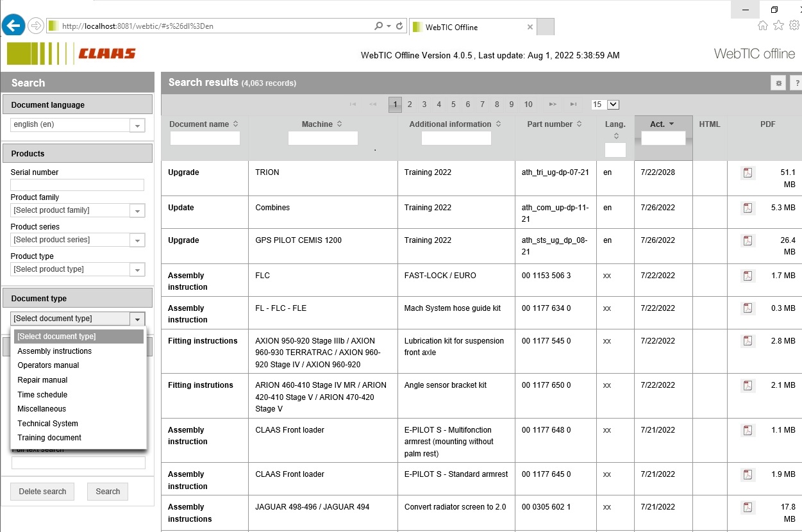Click Document name filter field
This screenshot has height=532, width=802.
click(x=205, y=138)
